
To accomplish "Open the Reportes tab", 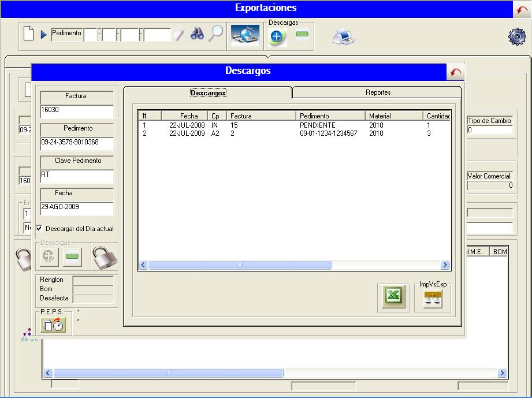I will click(x=378, y=92).
